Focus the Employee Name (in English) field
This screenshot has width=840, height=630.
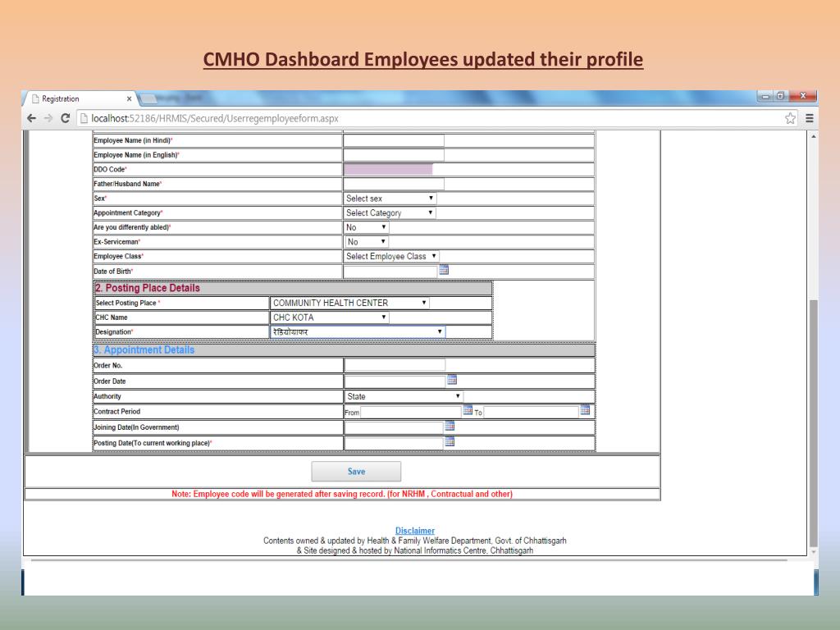click(x=394, y=155)
